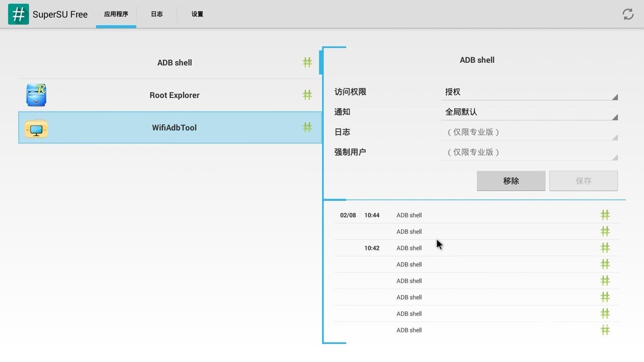Click the SuperSU hash app logo

[19, 14]
